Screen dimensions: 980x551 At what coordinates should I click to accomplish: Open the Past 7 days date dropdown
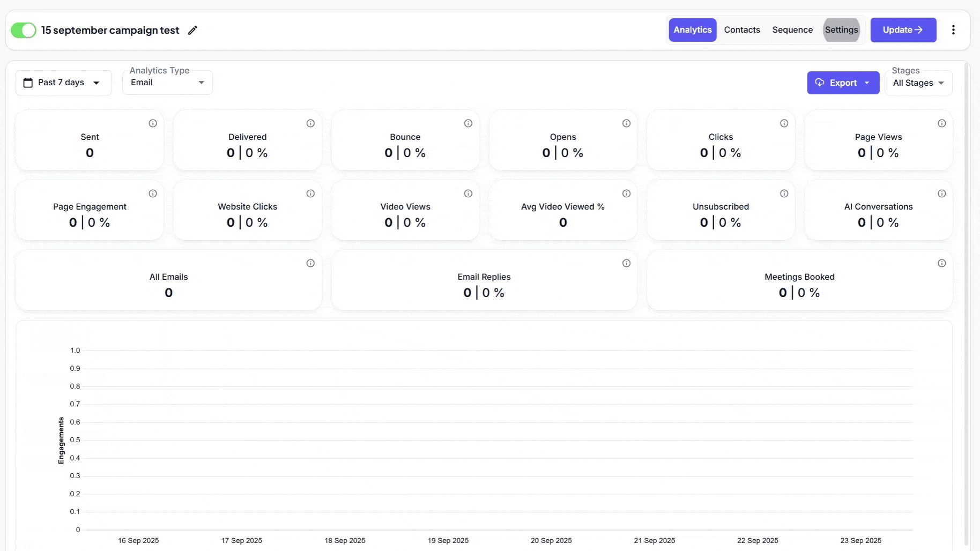63,83
